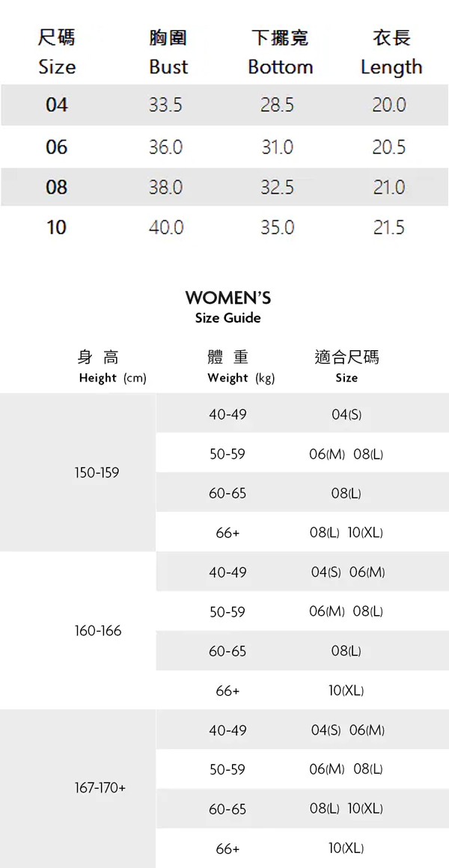Click the bust measurement 33.5
Screen dimensions: 449x868
click(165, 106)
